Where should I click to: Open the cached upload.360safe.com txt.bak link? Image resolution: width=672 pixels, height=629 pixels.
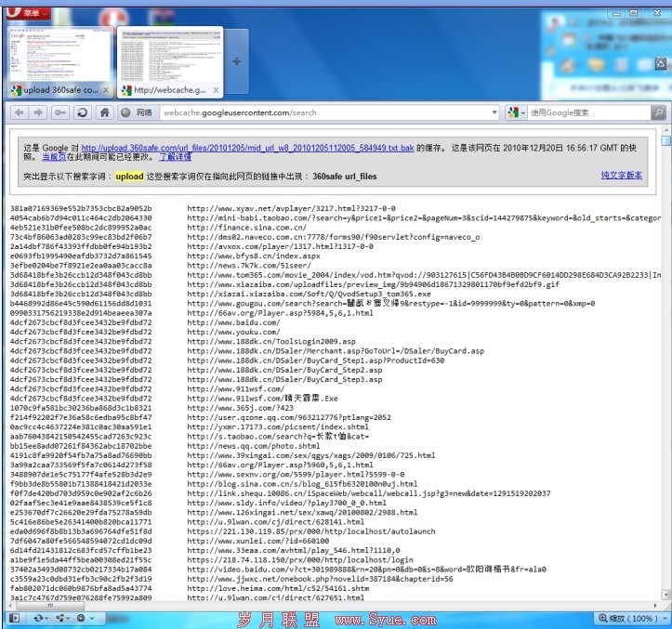click(x=247, y=148)
